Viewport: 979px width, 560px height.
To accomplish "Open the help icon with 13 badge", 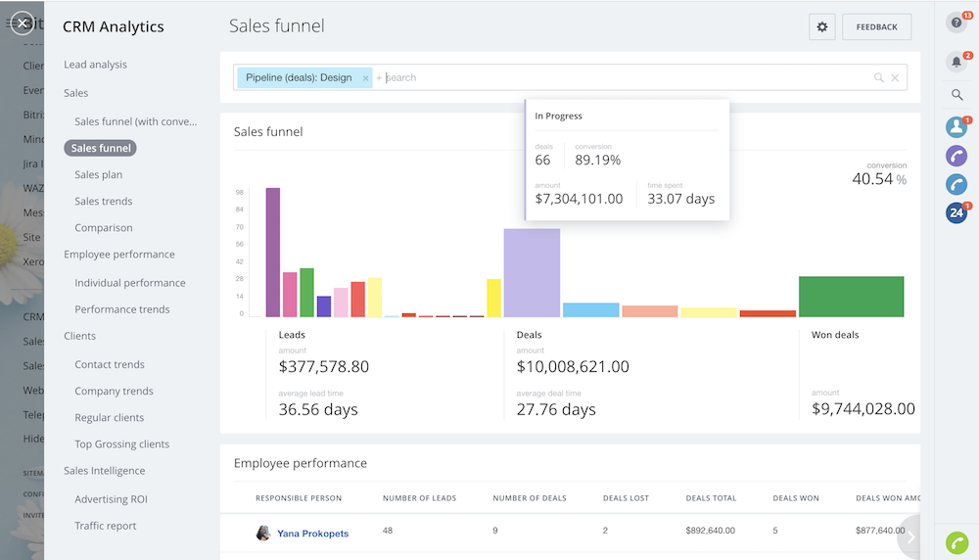I will (x=956, y=23).
